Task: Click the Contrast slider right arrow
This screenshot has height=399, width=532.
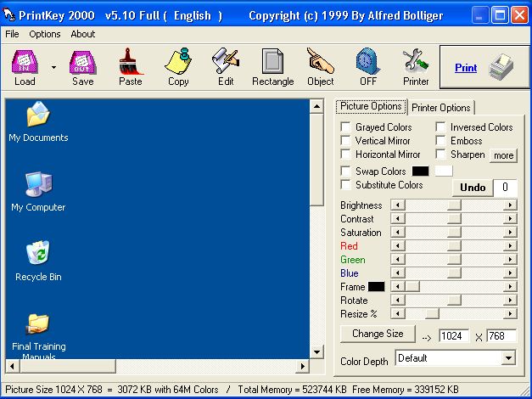Action: point(510,219)
